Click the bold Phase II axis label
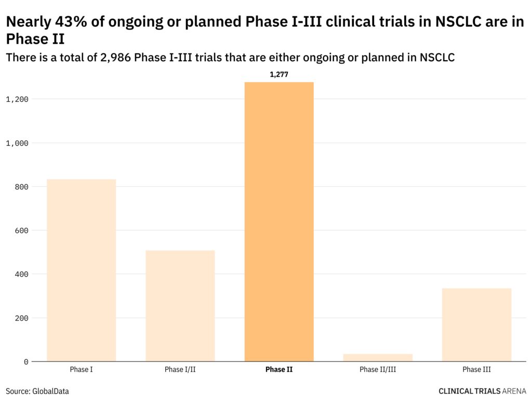This screenshot has height=402, width=532. pos(279,370)
